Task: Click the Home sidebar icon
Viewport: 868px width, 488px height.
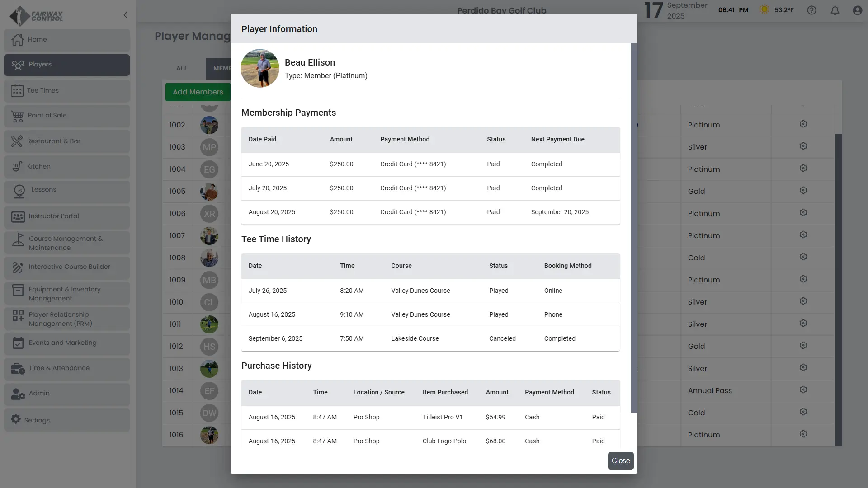Action: (x=18, y=40)
